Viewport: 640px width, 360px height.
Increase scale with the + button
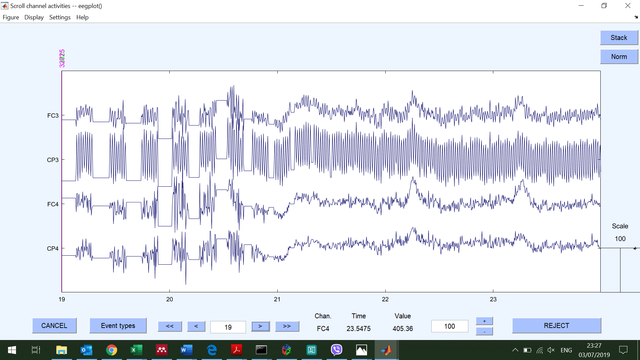click(484, 321)
